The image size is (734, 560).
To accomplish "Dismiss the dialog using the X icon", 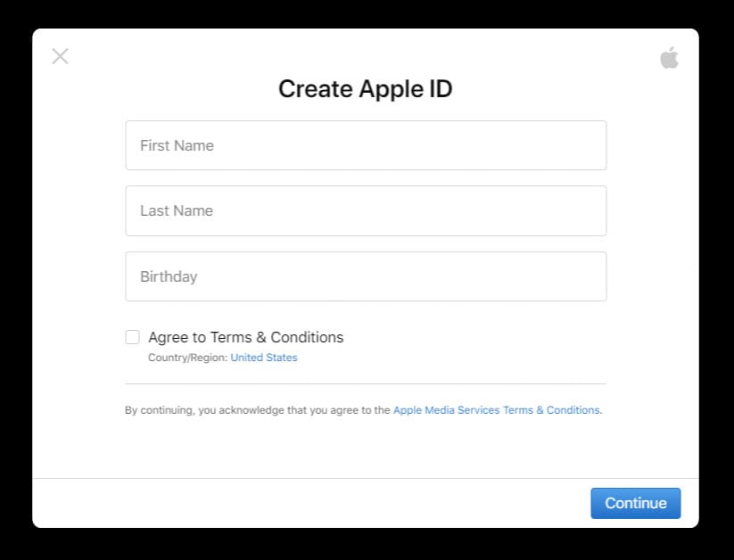I will (60, 56).
